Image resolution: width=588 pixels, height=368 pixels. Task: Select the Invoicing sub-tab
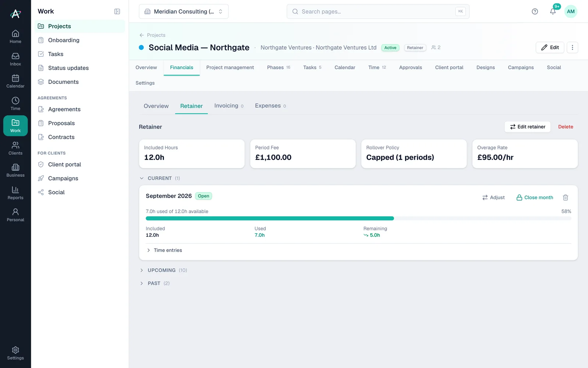(229, 106)
